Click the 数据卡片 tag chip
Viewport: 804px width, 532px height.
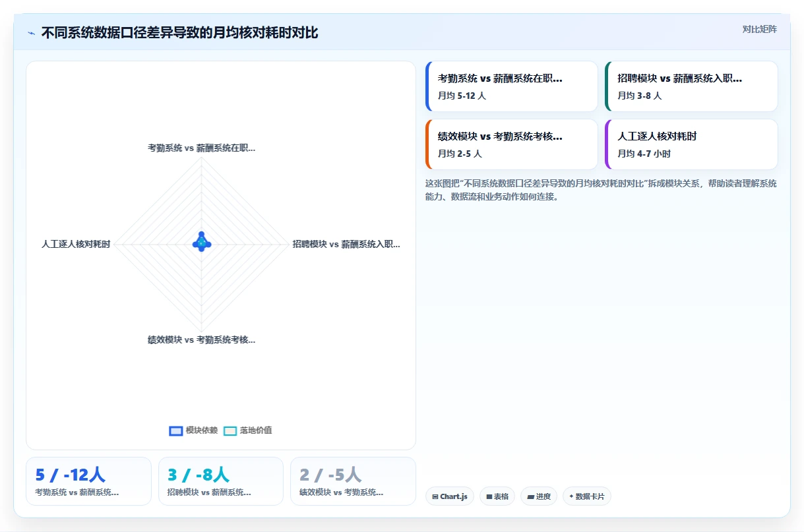tap(587, 496)
